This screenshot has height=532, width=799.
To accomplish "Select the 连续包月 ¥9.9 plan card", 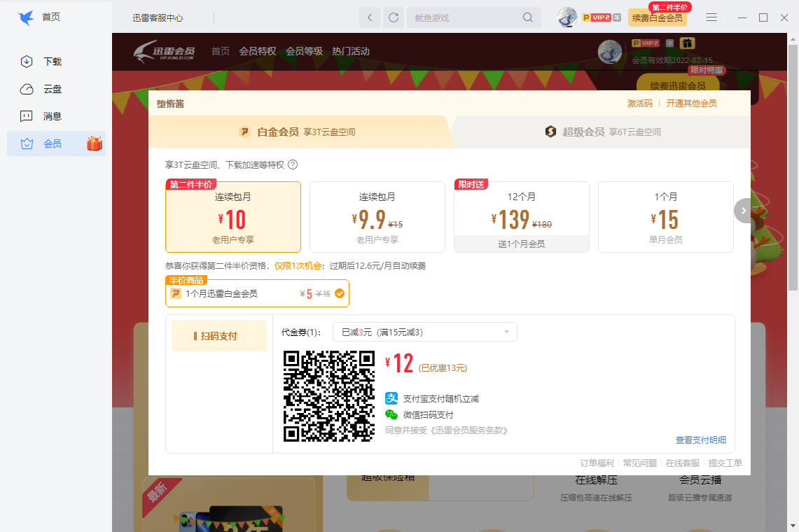I will (377, 217).
